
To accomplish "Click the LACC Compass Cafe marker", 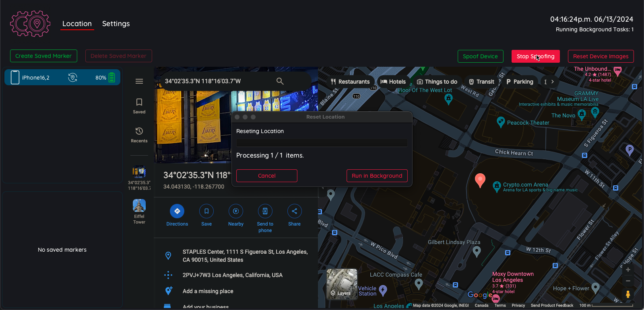I will [419, 284].
